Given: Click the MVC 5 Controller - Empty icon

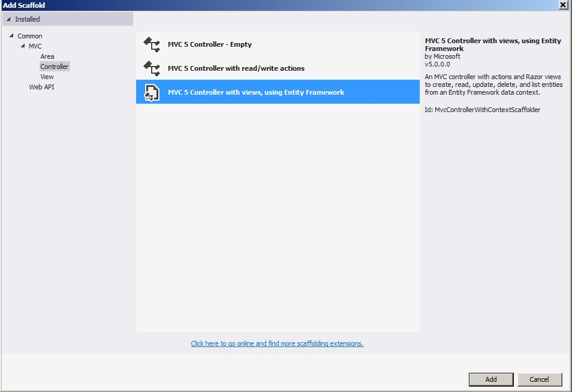Looking at the screenshot, I should 152,44.
